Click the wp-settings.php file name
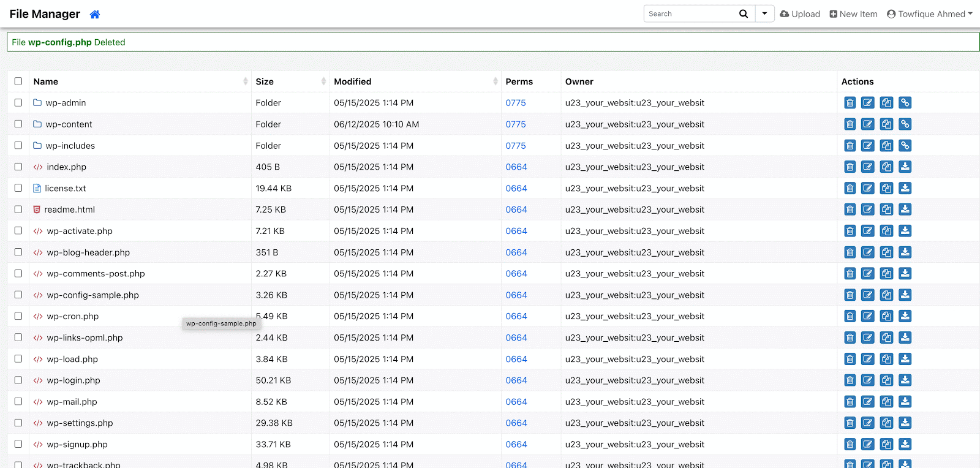Image resolution: width=980 pixels, height=468 pixels. 80,423
